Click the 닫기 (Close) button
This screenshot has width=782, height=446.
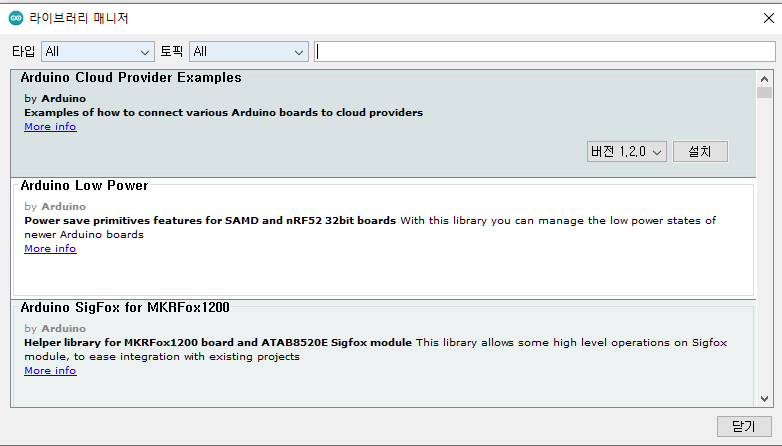click(744, 426)
